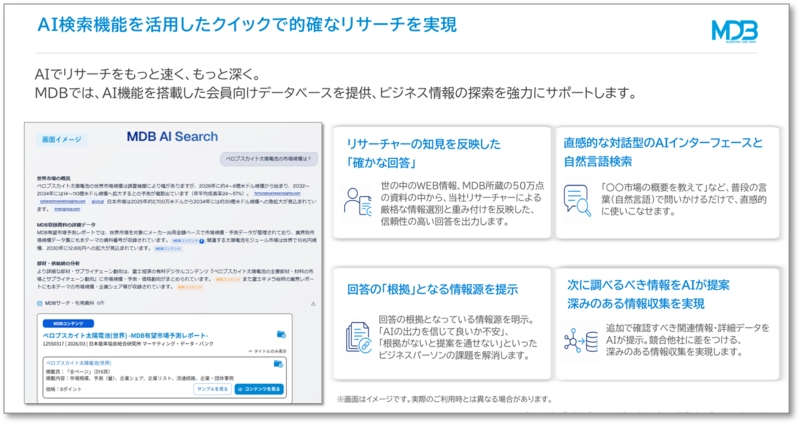
Task: Click the MDB logo in the slide header
Action: [734, 32]
